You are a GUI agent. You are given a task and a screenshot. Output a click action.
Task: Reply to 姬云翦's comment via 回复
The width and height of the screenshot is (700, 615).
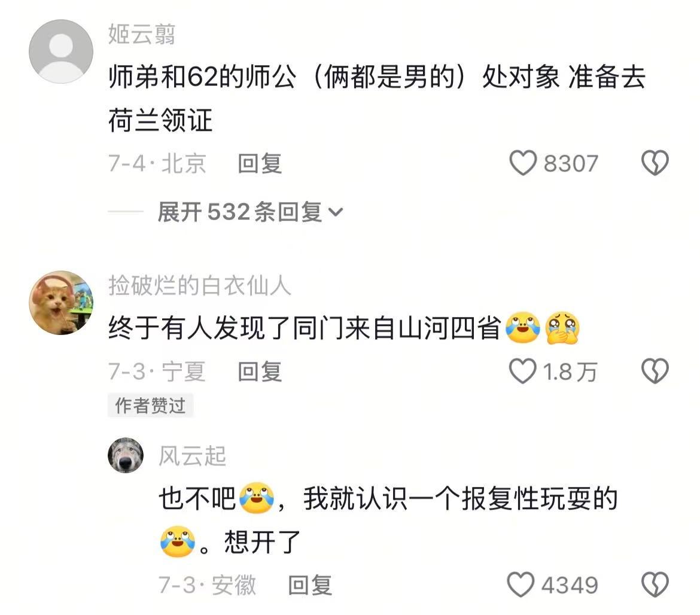260,163
